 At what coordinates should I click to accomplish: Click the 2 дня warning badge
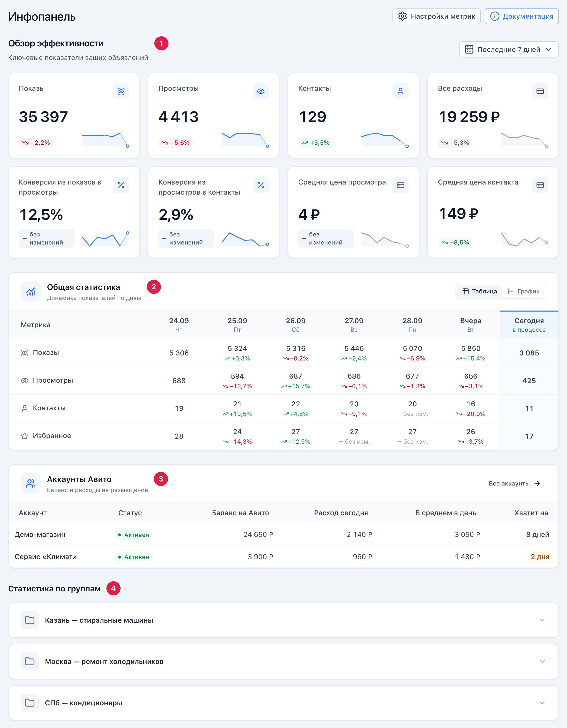click(x=540, y=557)
